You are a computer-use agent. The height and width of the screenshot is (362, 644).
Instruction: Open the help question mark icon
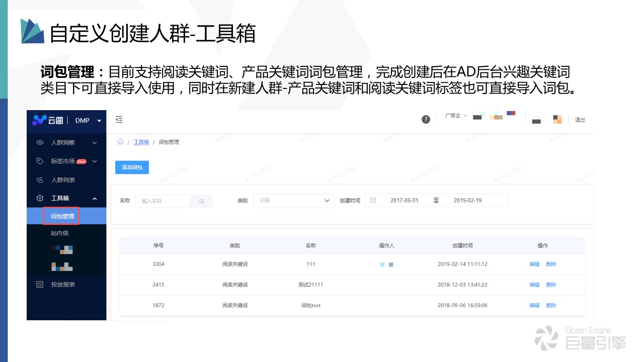pos(426,119)
